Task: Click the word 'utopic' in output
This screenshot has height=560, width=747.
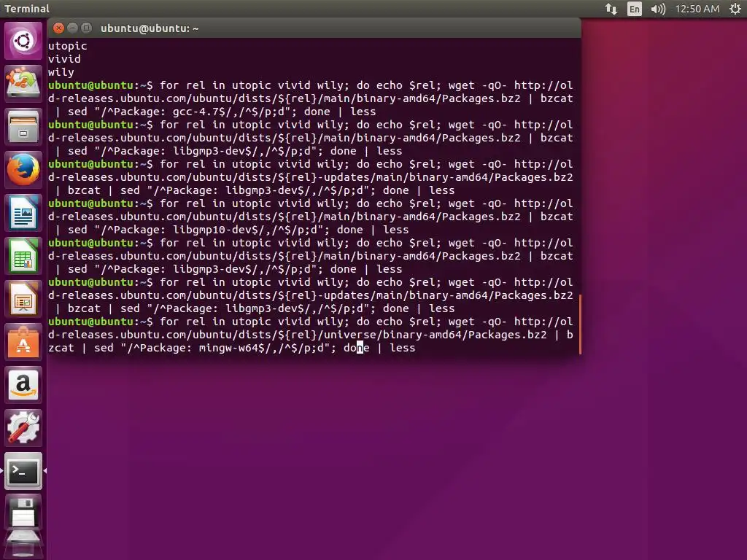Action: (68, 46)
